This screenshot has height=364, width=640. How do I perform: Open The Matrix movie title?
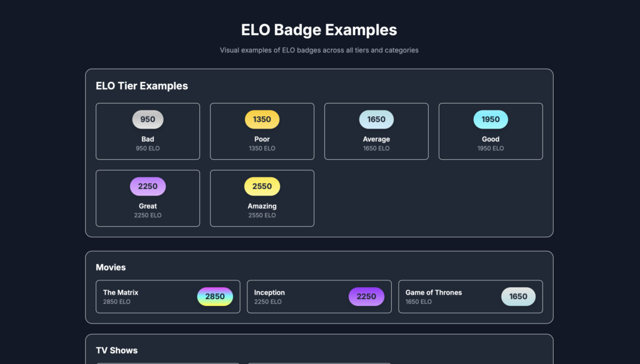click(121, 292)
